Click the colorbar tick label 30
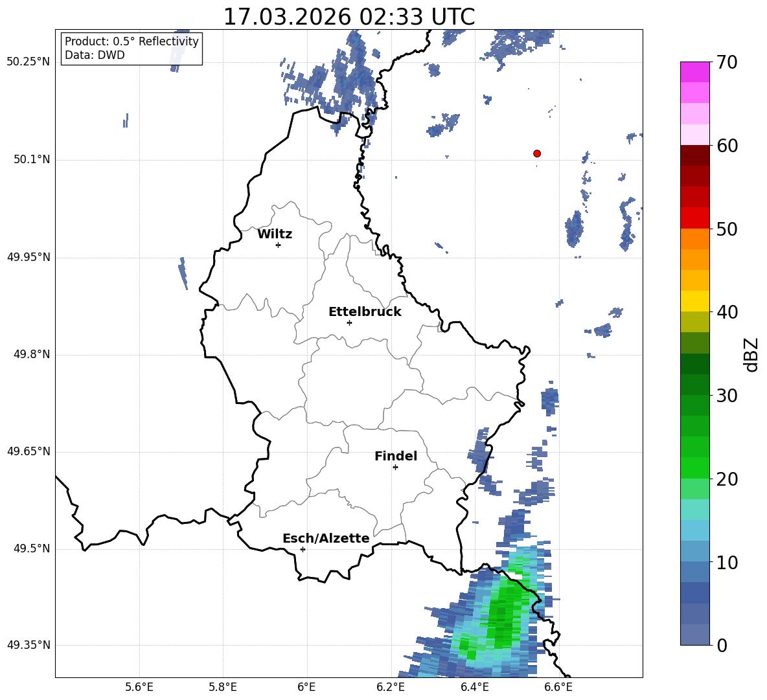This screenshot has height=700, width=767. [727, 396]
